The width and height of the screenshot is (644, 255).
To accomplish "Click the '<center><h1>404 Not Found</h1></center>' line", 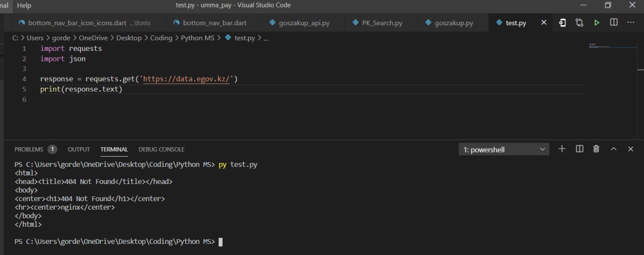I will coord(90,199).
